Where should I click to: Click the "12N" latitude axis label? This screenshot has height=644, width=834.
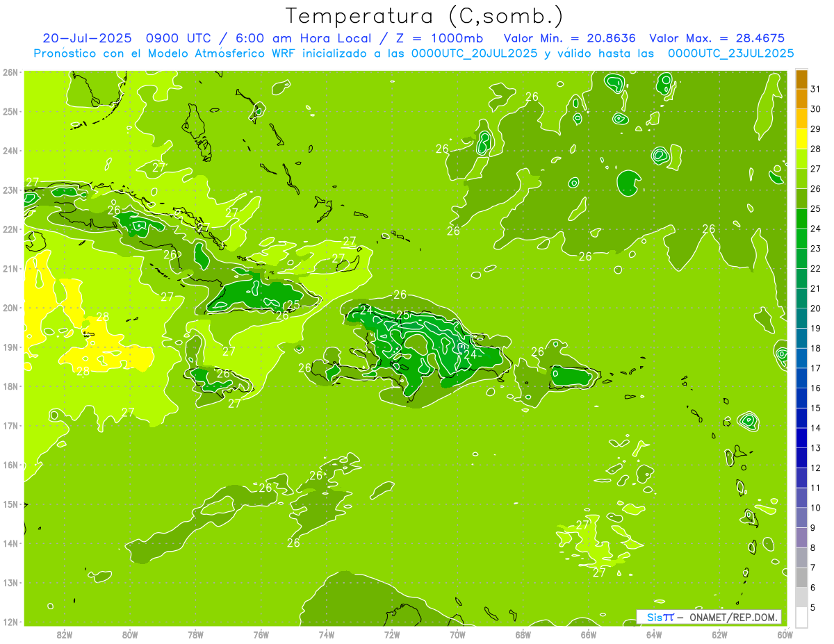tap(10, 622)
